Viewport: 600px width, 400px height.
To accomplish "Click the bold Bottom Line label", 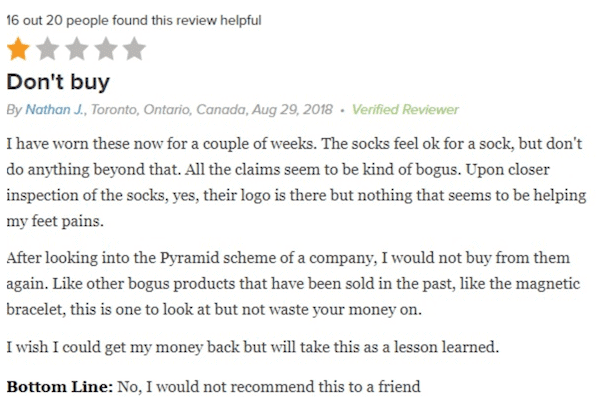I will click(60, 387).
